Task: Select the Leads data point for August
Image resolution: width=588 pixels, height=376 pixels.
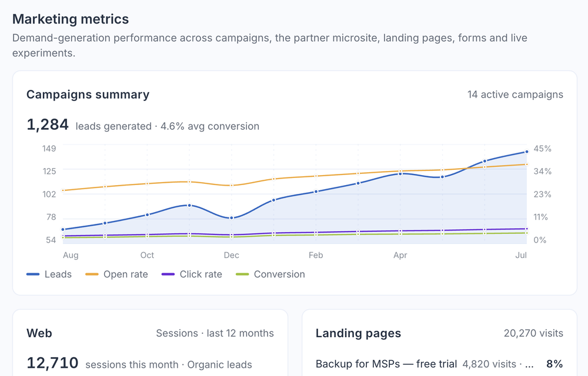Action: pyautogui.click(x=63, y=229)
